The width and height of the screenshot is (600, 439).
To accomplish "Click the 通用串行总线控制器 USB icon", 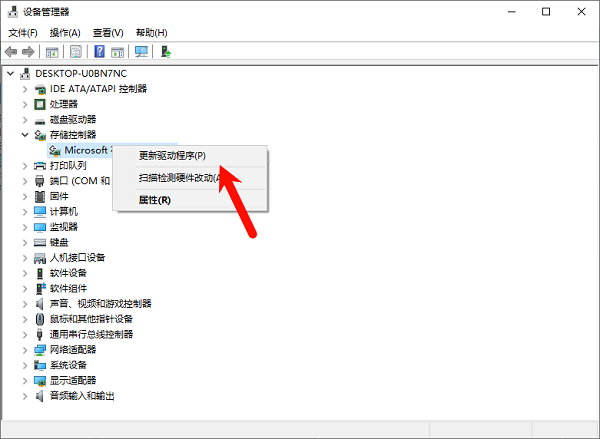I will coord(40,335).
